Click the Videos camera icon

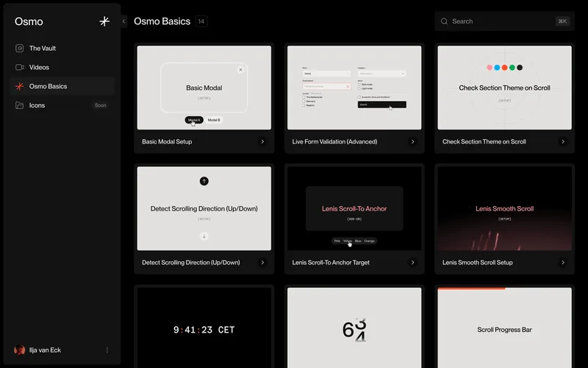click(20, 67)
